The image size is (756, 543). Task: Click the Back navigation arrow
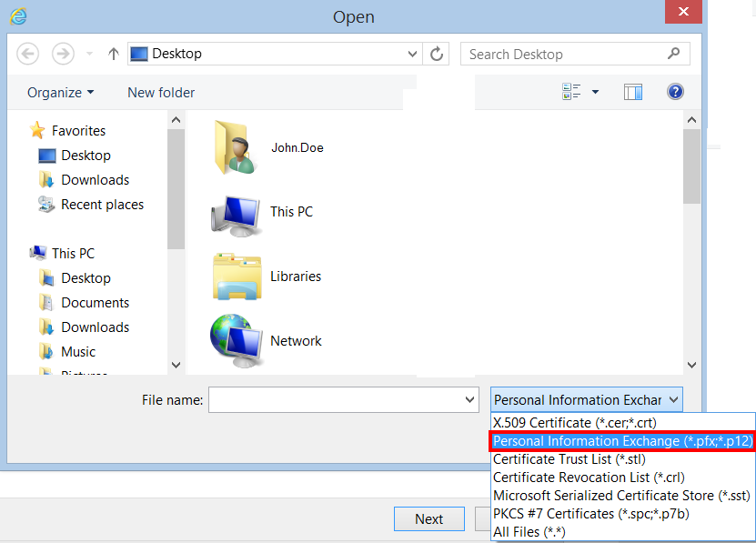[x=29, y=54]
